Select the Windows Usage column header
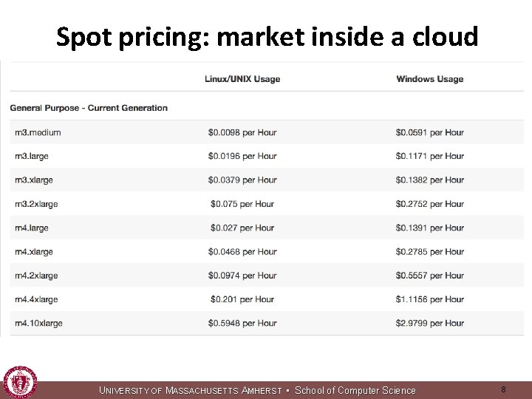 click(x=429, y=79)
